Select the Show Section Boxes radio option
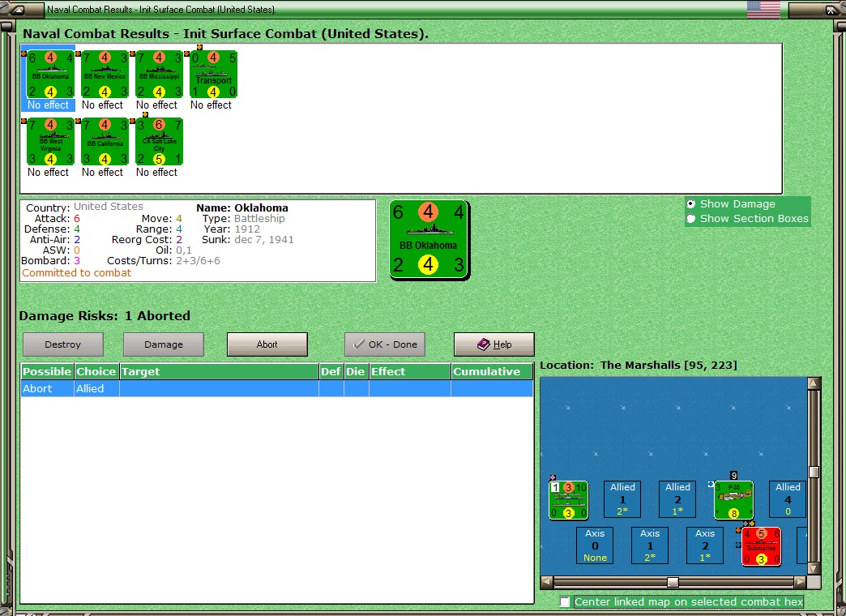The width and height of the screenshot is (846, 616). (690, 219)
